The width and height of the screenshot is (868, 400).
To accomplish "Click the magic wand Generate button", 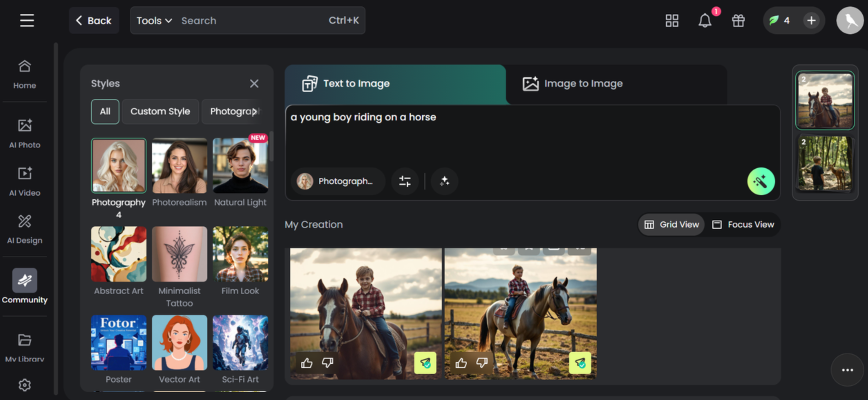I will pyautogui.click(x=761, y=181).
